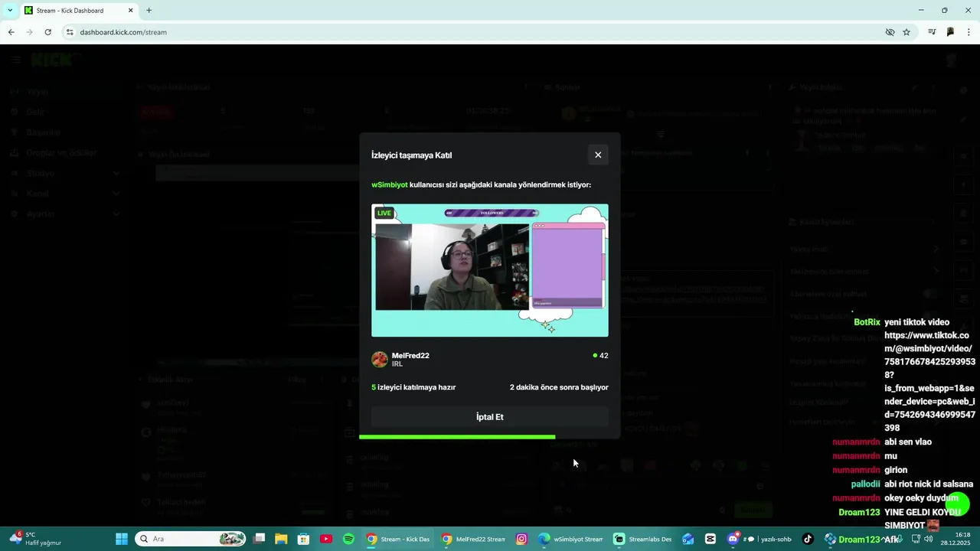The width and height of the screenshot is (980, 551).
Task: Open a new browser tab
Action: pyautogui.click(x=149, y=11)
